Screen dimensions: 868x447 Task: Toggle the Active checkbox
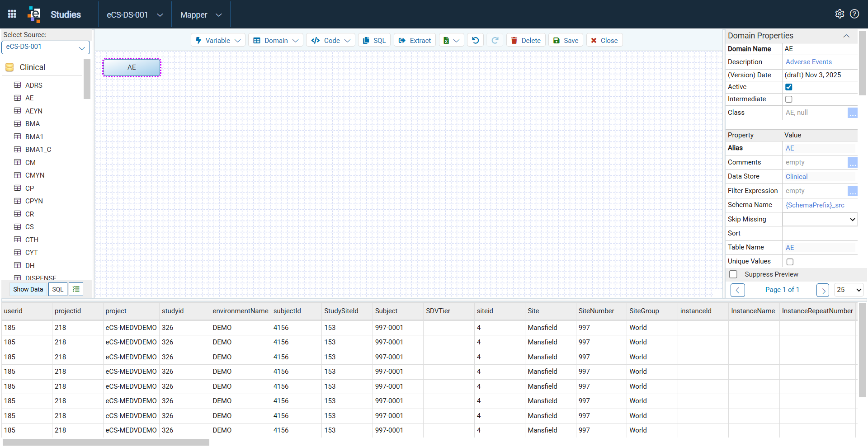789,87
